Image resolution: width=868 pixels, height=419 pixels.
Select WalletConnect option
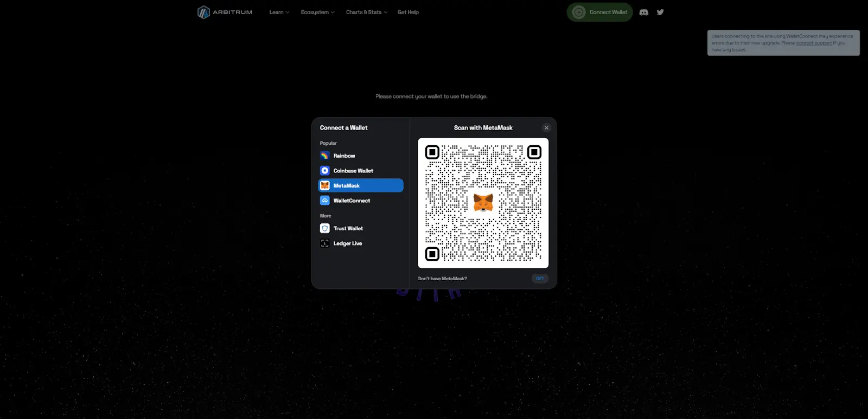[361, 201]
